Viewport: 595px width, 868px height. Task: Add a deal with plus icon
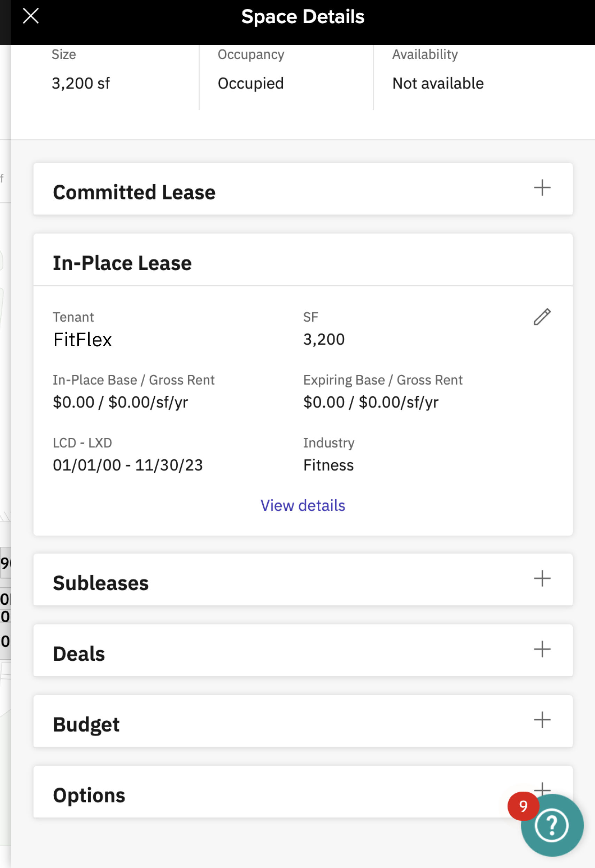[542, 649]
